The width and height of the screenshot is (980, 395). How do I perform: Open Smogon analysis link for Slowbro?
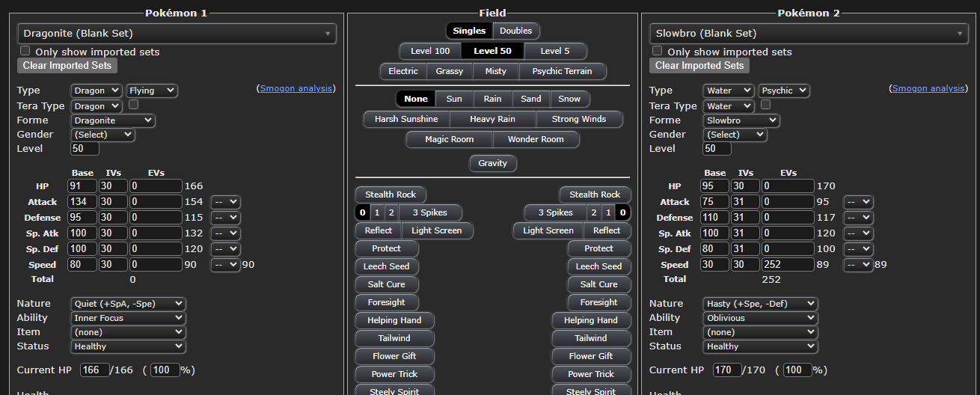pyautogui.click(x=928, y=88)
